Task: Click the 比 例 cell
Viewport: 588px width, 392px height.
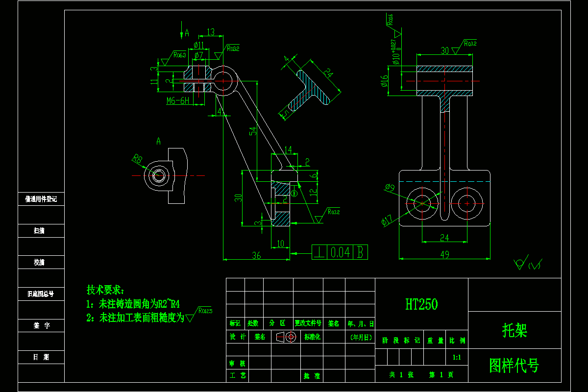Action: (457, 341)
